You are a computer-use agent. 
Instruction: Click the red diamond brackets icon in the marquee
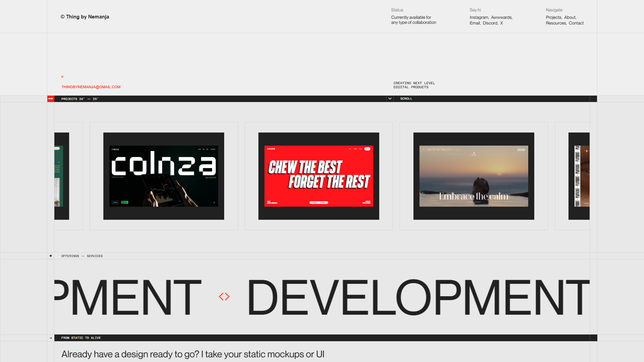point(224,297)
